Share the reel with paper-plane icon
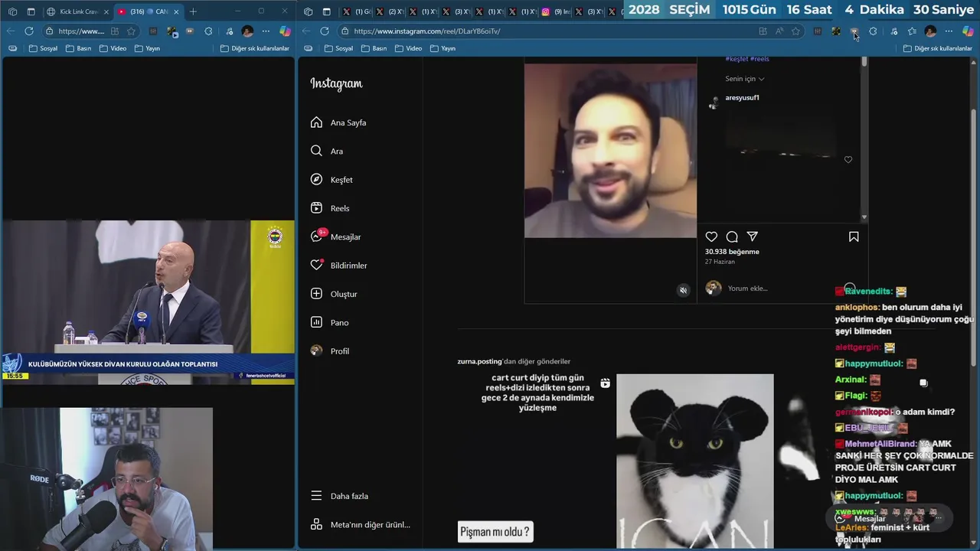 click(x=753, y=237)
